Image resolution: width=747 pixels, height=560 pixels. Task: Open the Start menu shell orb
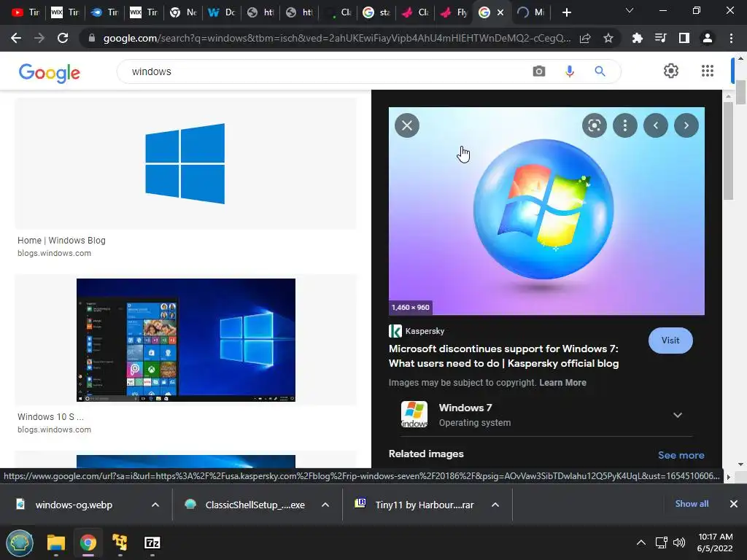pyautogui.click(x=20, y=542)
